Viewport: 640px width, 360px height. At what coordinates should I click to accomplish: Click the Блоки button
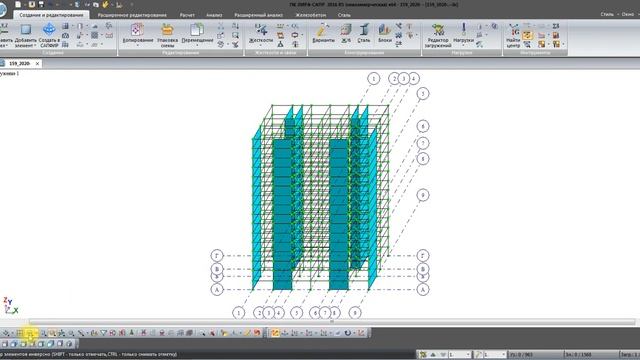click(384, 33)
